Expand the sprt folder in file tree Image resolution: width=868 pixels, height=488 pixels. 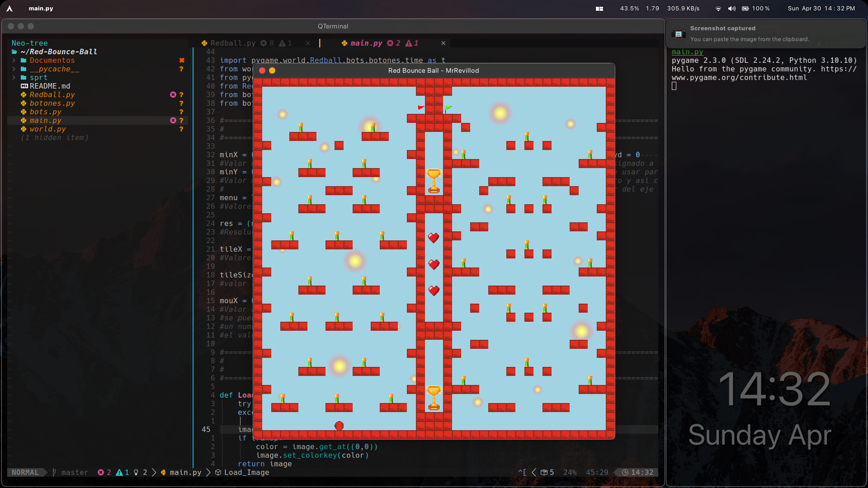[x=38, y=77]
